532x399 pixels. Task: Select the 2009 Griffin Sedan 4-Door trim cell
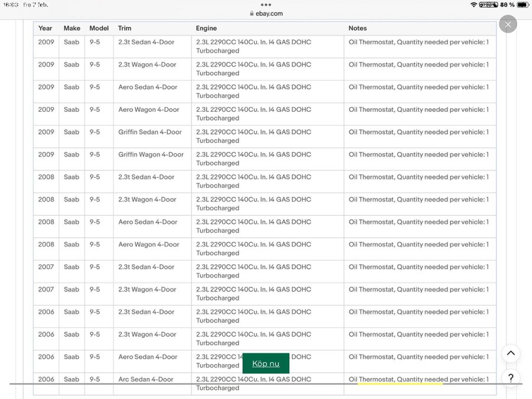150,132
